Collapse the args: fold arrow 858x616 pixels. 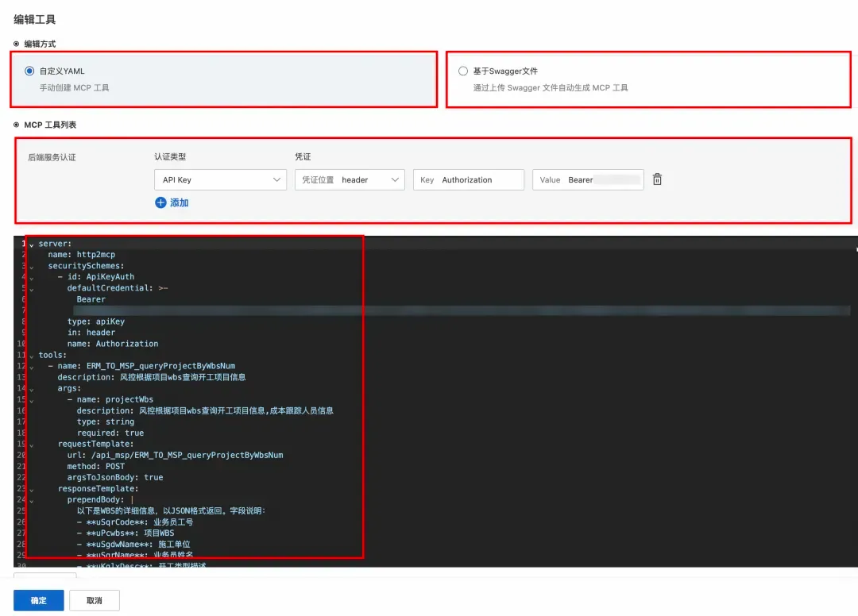click(31, 390)
